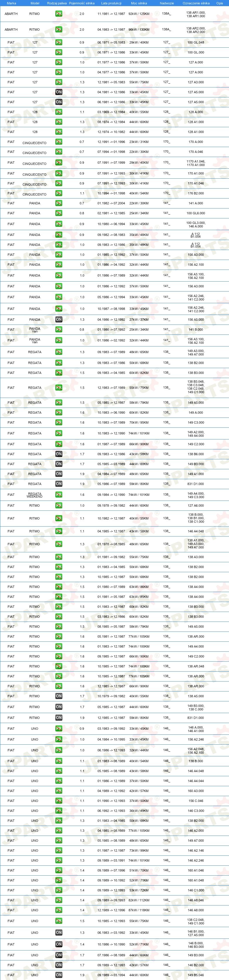Click power value 82kW / 112KM
Screen dimensions: 229x980
[x=139, y=900]
